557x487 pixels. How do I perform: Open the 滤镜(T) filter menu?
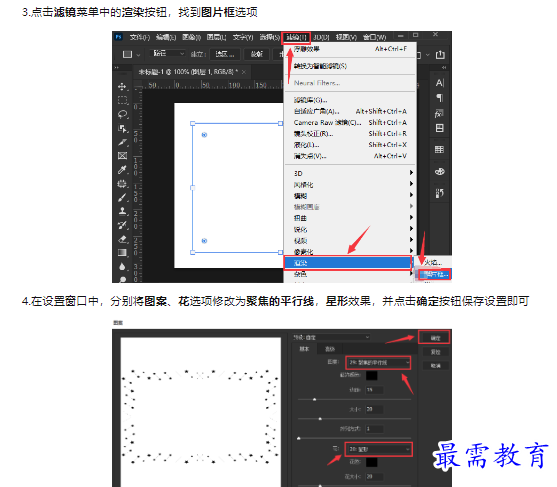296,37
